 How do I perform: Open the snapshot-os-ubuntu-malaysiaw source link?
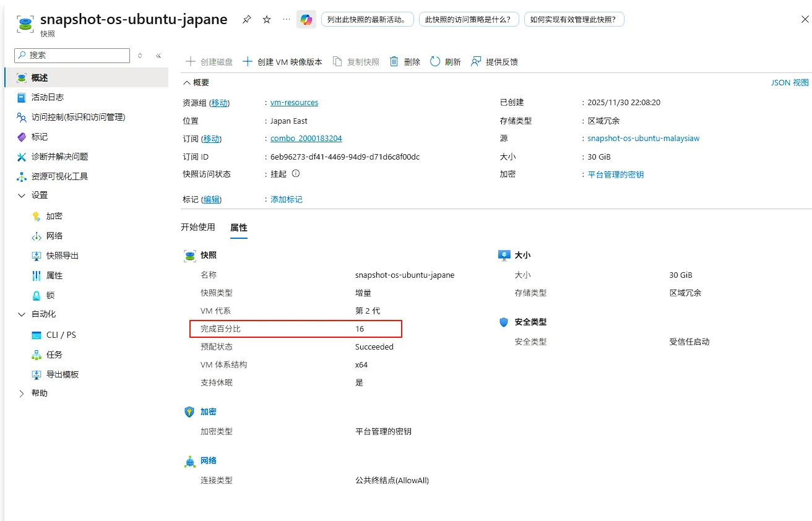pos(644,138)
